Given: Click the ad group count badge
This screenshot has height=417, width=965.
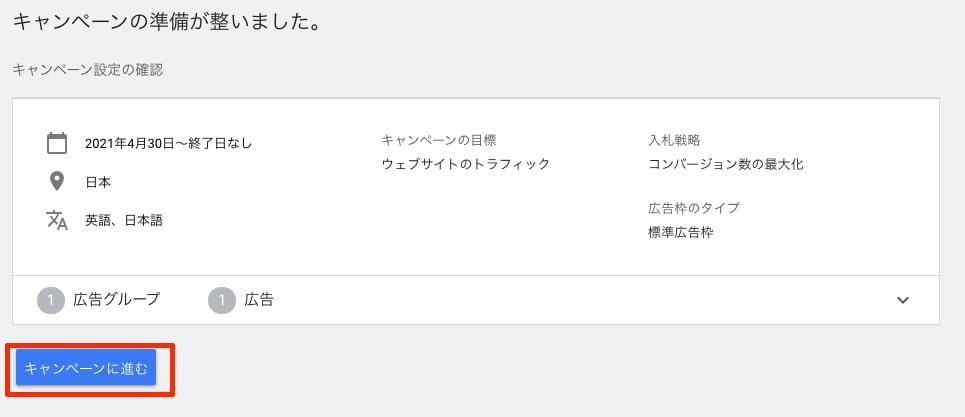Looking at the screenshot, I should 51,299.
